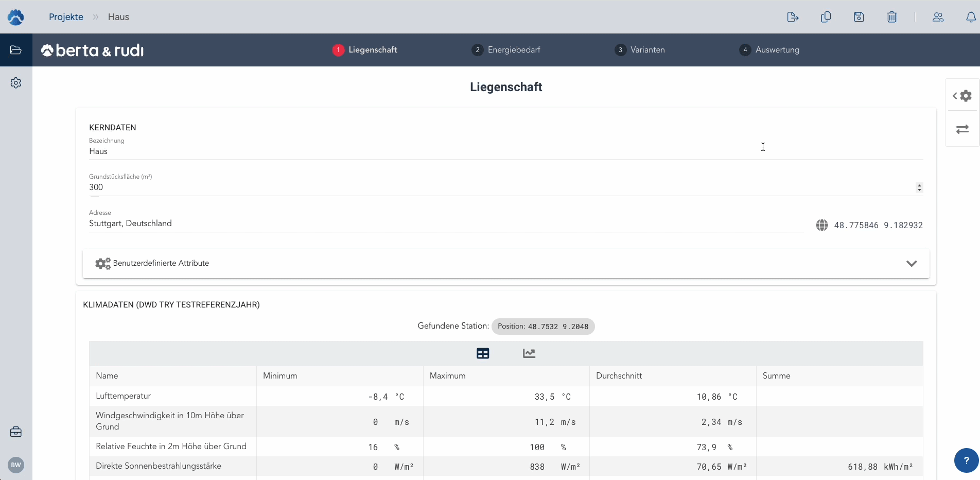Screen dimensions: 980x480
Task: Click the globe icon next to coordinates
Action: (x=822, y=225)
